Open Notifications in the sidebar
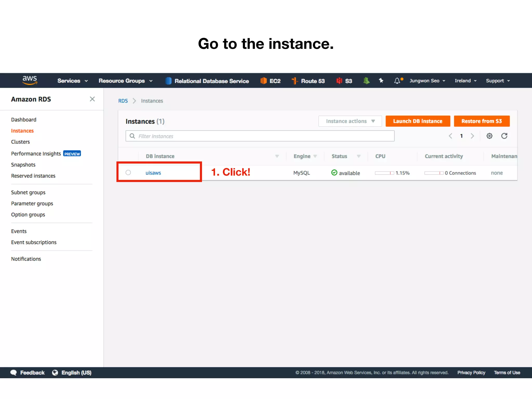This screenshot has width=532, height=399. (26, 259)
